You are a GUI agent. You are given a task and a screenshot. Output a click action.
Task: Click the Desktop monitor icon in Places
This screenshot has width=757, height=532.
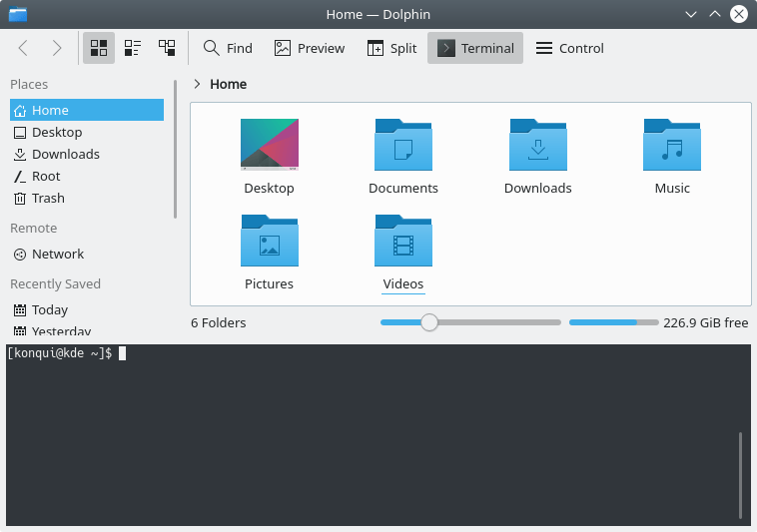coord(20,133)
